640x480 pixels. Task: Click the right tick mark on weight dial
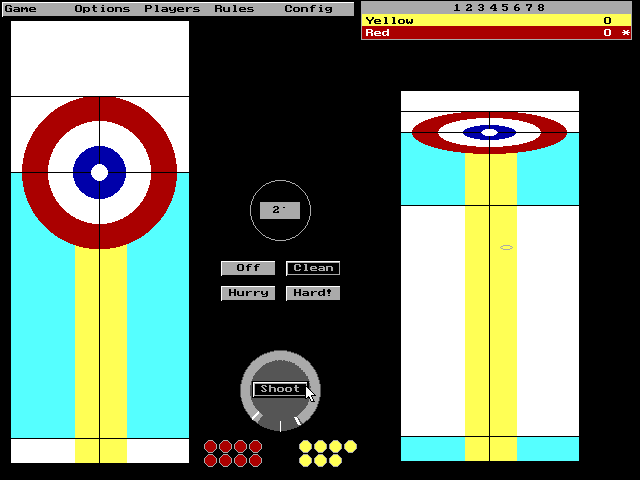pyautogui.click(x=298, y=420)
